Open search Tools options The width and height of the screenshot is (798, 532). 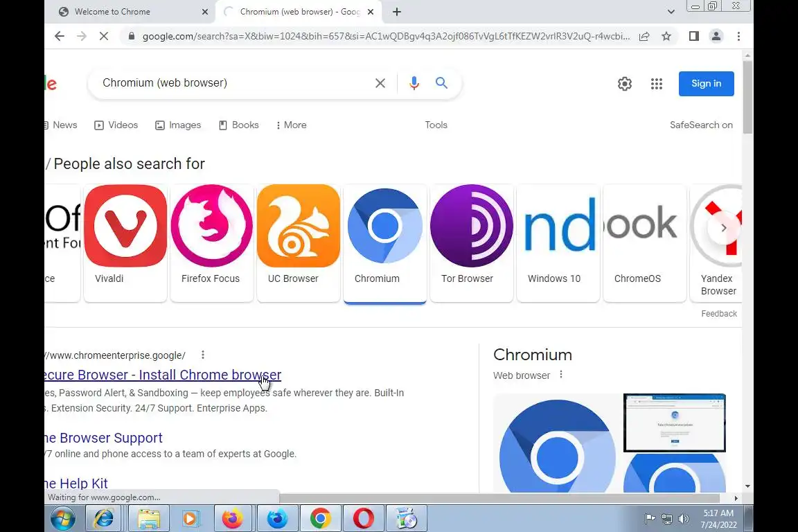tap(436, 125)
